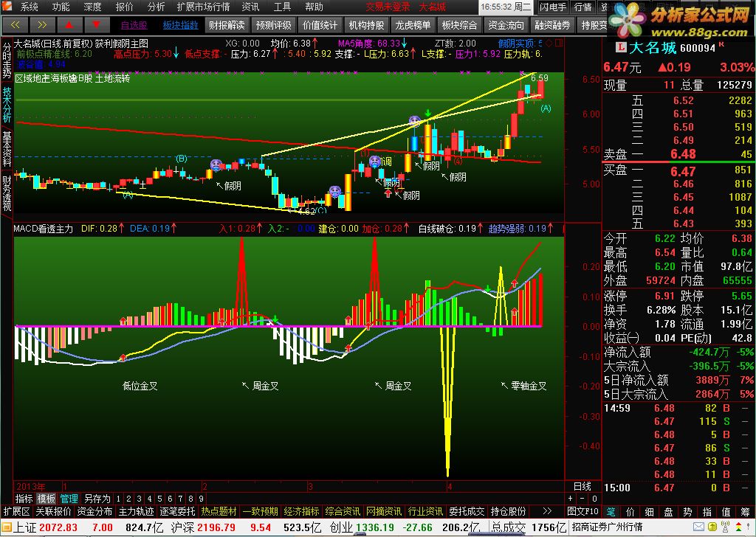Open the 图文F10 tab
Viewport: 756px width, 537px height.
(583, 511)
